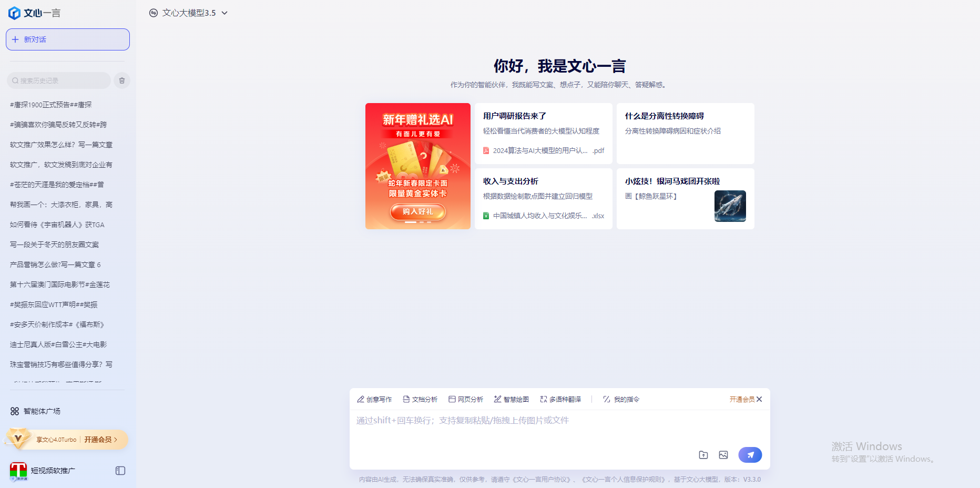The image size is (980, 488).
Task: Open the 用户调研报告来了 suggestion card
Action: point(544,134)
